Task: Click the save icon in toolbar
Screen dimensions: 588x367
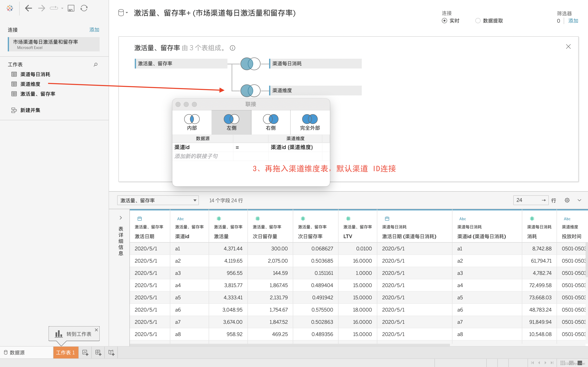Action: tap(71, 8)
